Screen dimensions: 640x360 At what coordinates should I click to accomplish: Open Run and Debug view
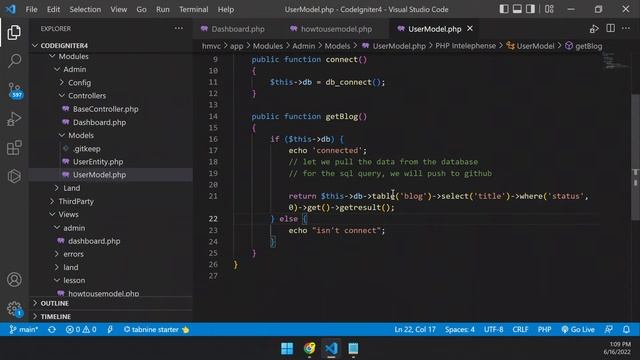coord(14,119)
